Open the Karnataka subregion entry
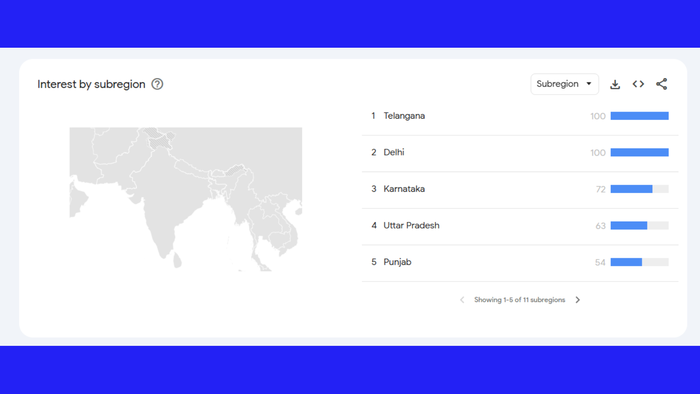The height and width of the screenshot is (394, 700). [x=404, y=189]
